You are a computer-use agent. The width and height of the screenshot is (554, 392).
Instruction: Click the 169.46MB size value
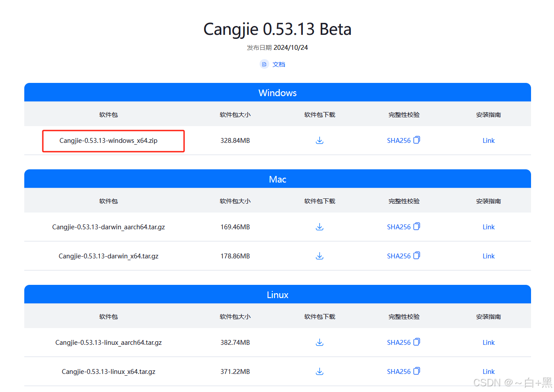[235, 227]
